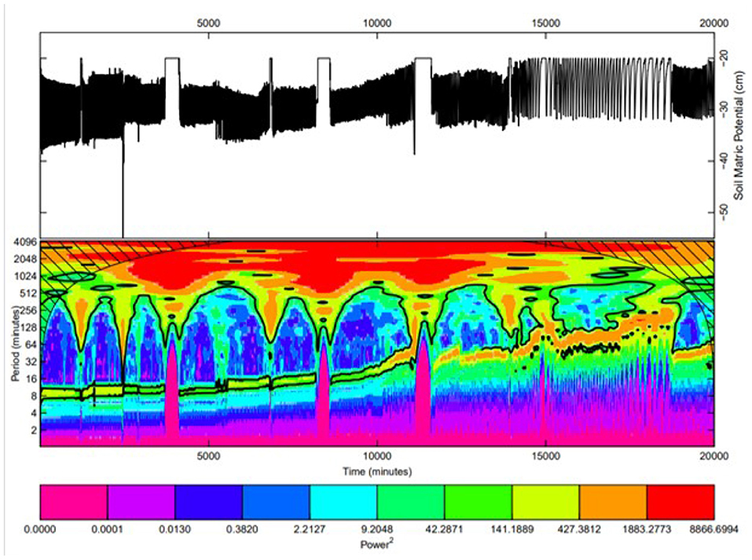Click the 128 period tick label

[x=29, y=328]
